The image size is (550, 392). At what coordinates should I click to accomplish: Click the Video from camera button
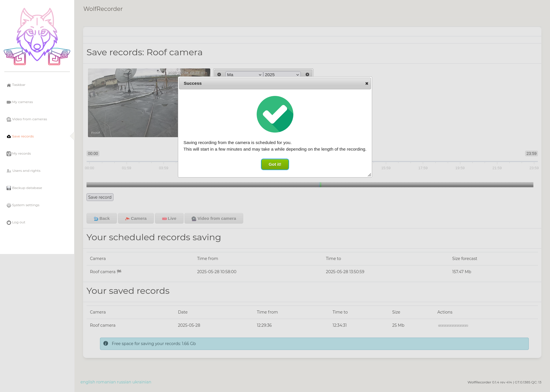point(214,218)
